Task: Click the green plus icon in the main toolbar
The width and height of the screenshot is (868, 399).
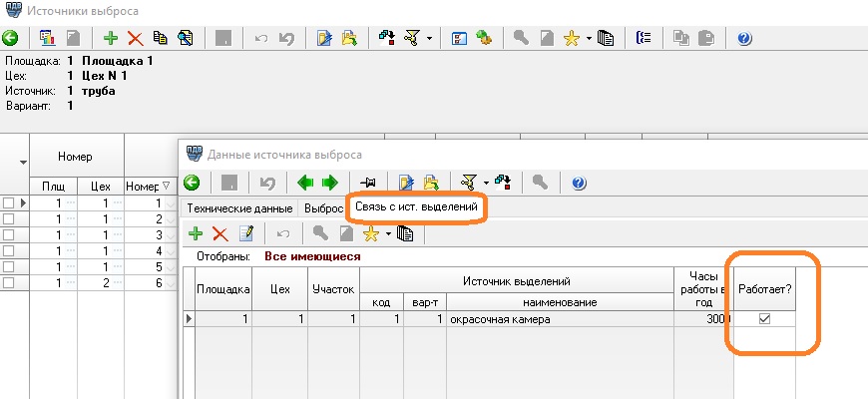Action: (111, 39)
